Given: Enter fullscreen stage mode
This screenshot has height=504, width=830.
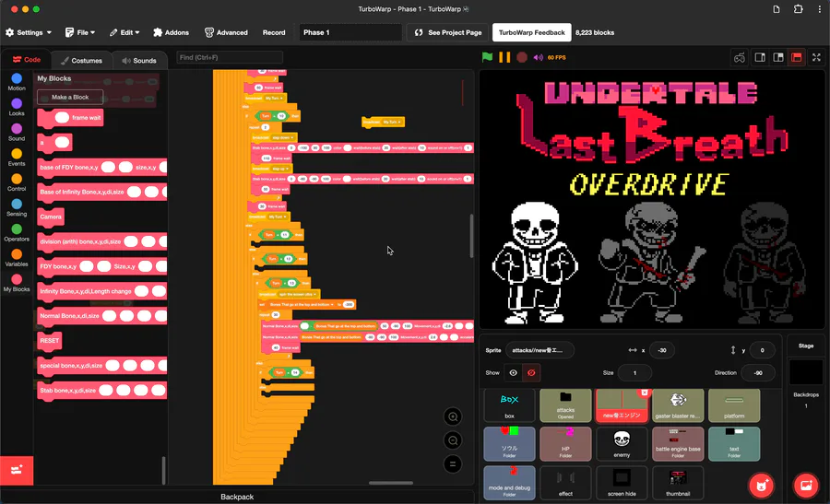Looking at the screenshot, I should tap(816, 57).
